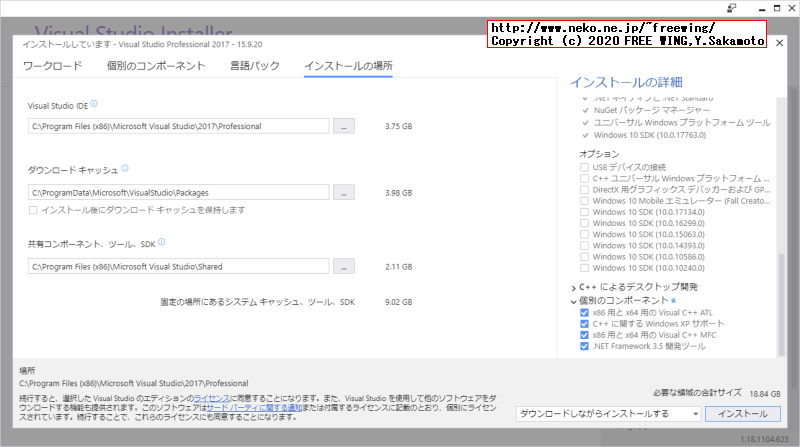Switch to the 言語パック tab
The image size is (800, 447).
coord(255,66)
